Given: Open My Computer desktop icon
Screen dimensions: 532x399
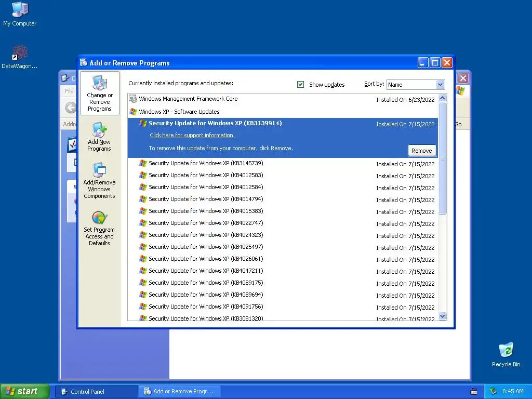Looking at the screenshot, I should (20, 14).
